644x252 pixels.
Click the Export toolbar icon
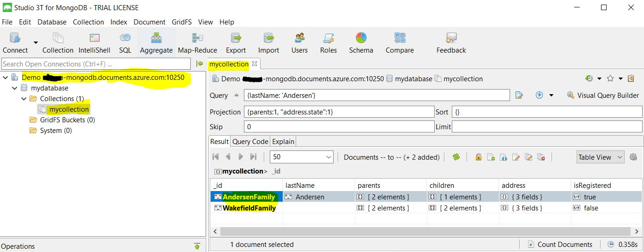236,43
